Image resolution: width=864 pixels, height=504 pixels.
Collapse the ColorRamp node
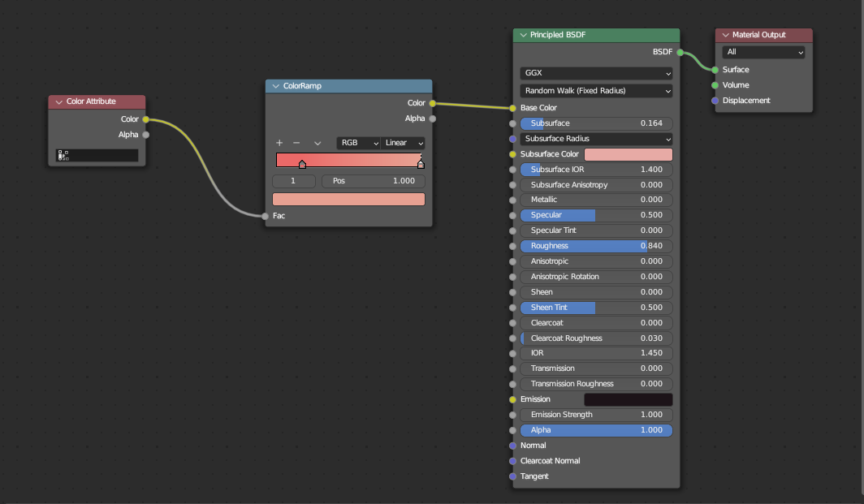[275, 86]
